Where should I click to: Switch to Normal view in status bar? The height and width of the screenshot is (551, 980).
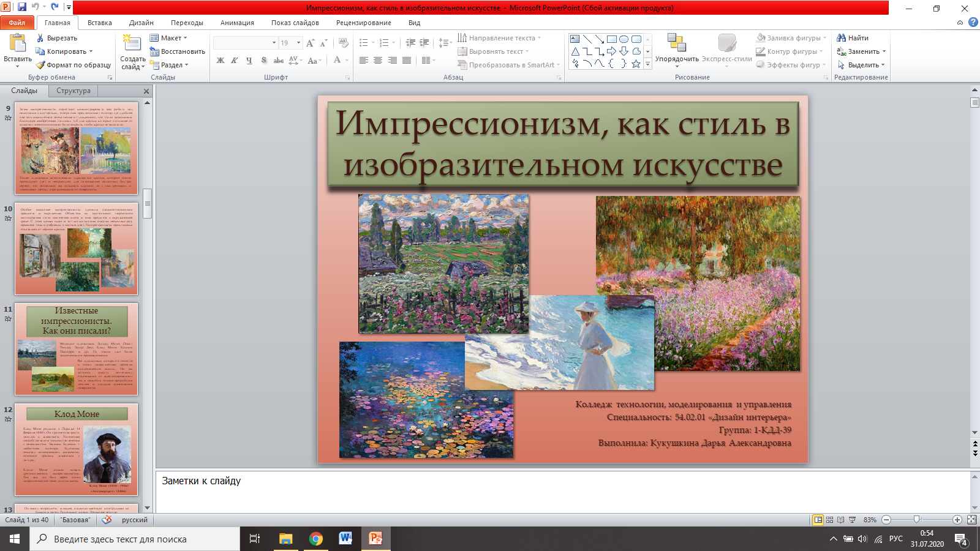pyautogui.click(x=818, y=520)
